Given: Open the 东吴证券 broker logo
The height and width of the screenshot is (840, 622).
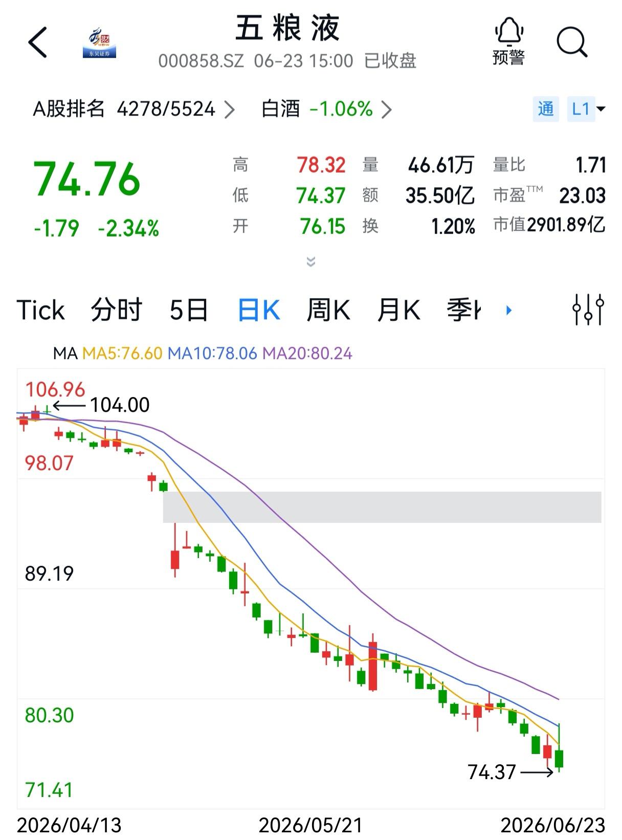Looking at the screenshot, I should (x=99, y=43).
